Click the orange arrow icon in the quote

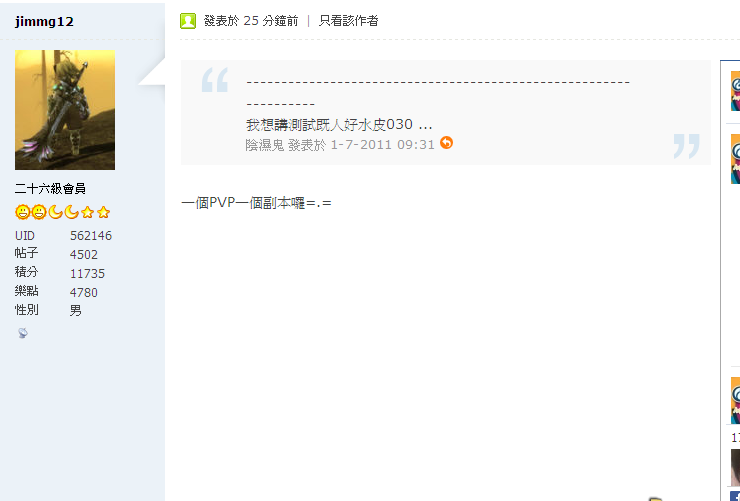(x=446, y=142)
